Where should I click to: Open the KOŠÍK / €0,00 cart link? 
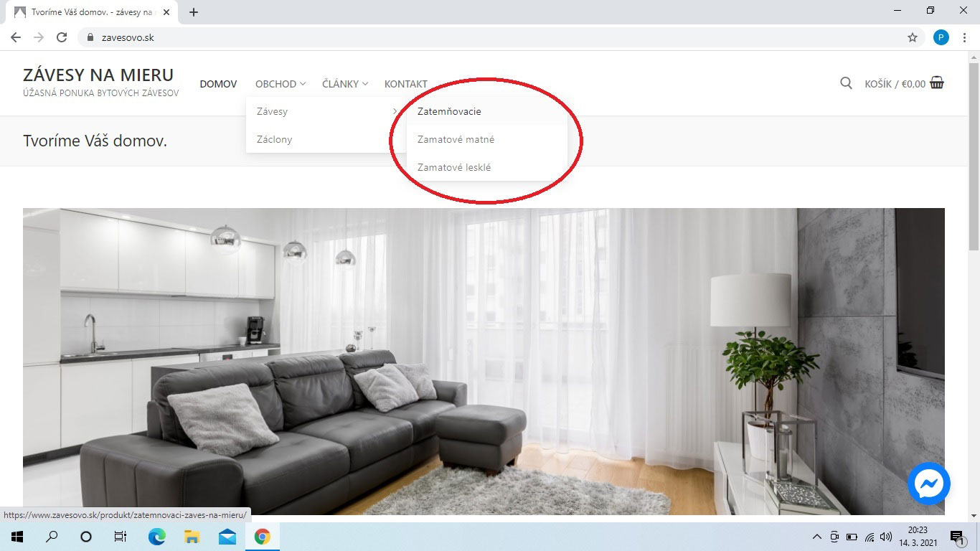coord(895,84)
